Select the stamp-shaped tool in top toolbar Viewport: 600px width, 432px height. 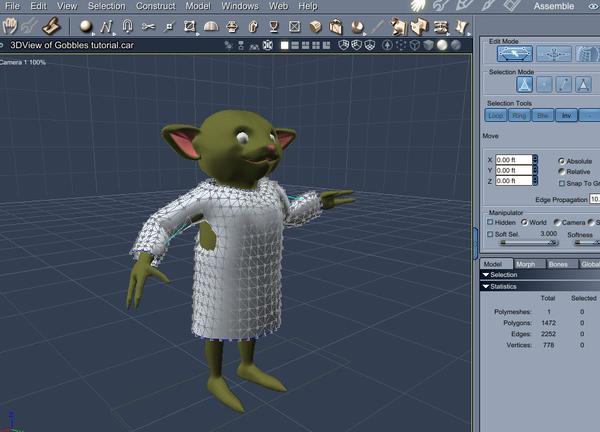51,26
